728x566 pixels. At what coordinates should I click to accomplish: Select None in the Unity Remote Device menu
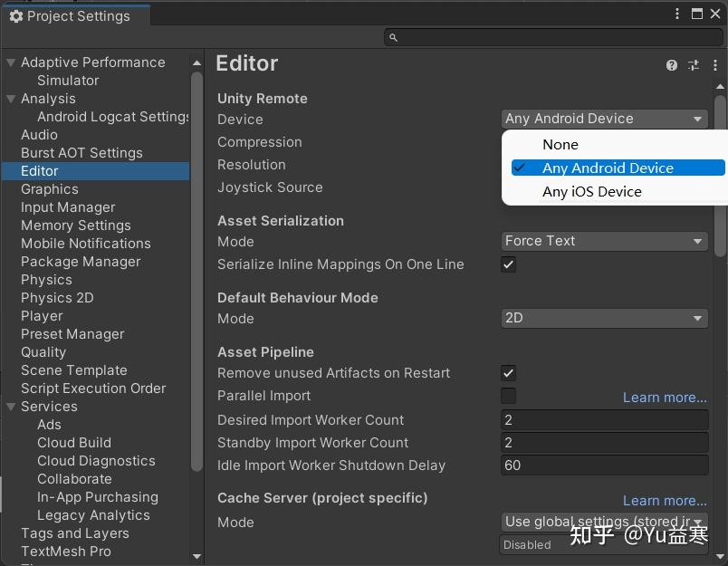coord(560,144)
